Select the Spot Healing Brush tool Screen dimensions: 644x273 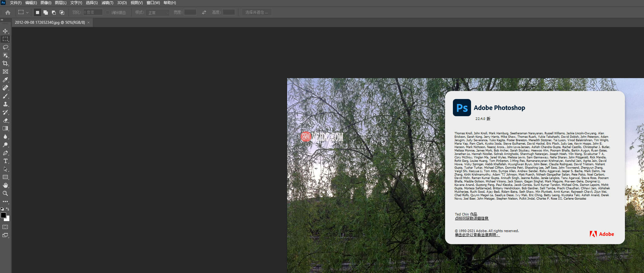click(x=5, y=88)
